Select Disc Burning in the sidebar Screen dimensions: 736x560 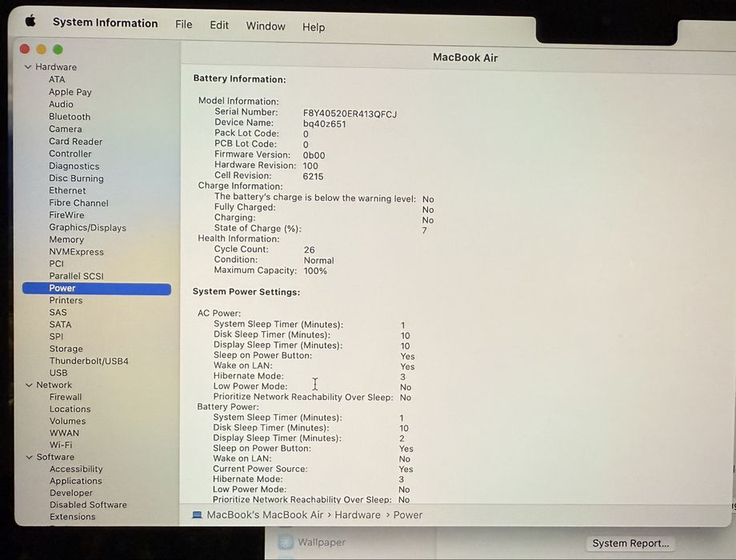(76, 178)
